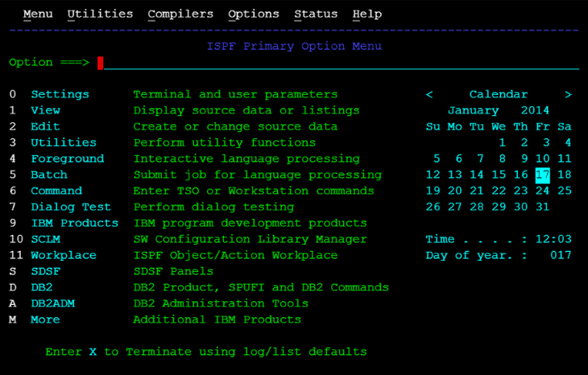Click 'Create or change source data' text

coord(235,126)
